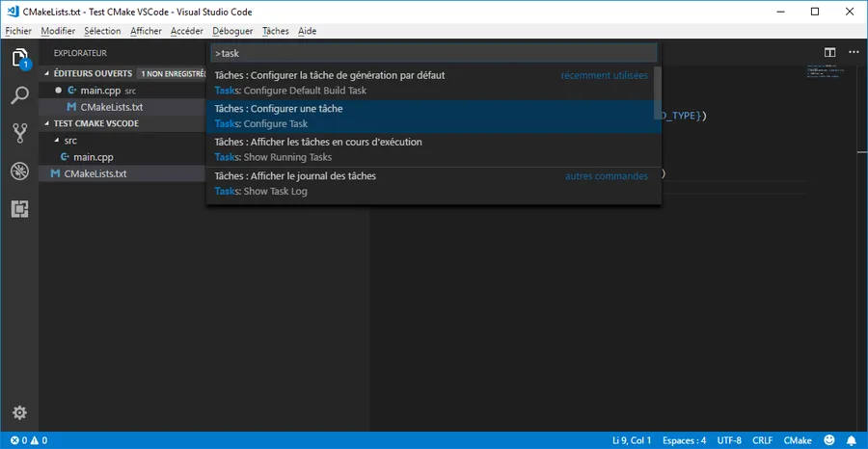Click the warnings count in status bar
The width and height of the screenshot is (868, 449).
(39, 440)
